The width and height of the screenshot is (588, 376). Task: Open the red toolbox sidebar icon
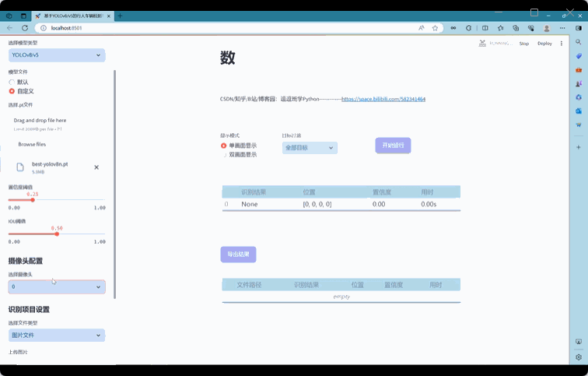[x=578, y=70]
